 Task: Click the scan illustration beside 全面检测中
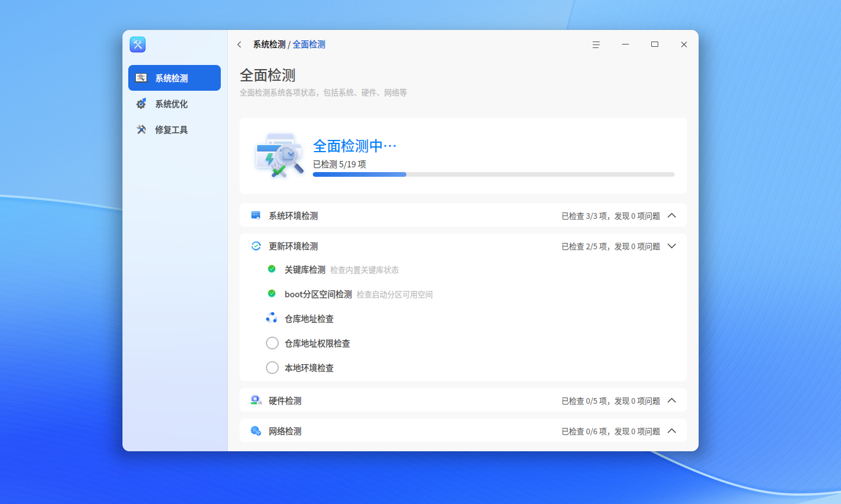(x=279, y=155)
